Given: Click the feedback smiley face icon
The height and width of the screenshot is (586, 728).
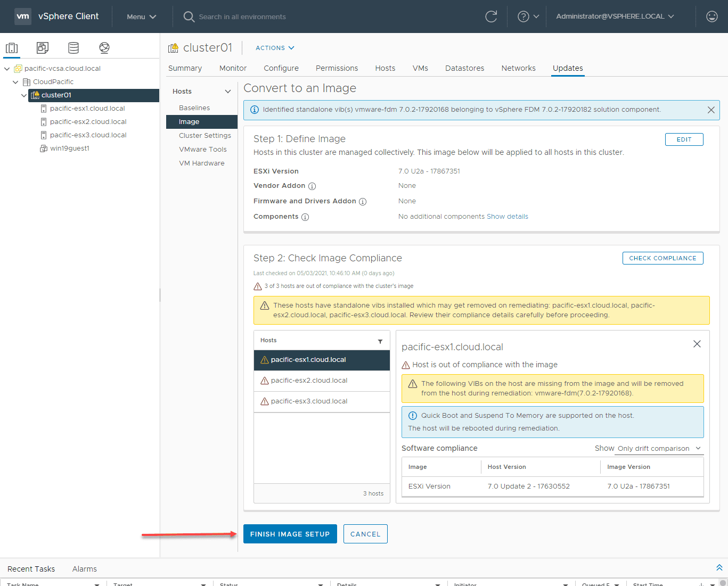Looking at the screenshot, I should 711,16.
